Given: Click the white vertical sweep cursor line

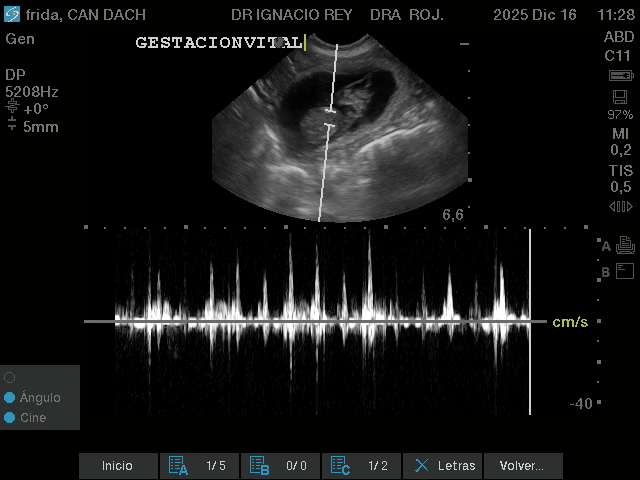Looking at the screenshot, I should tap(530, 322).
